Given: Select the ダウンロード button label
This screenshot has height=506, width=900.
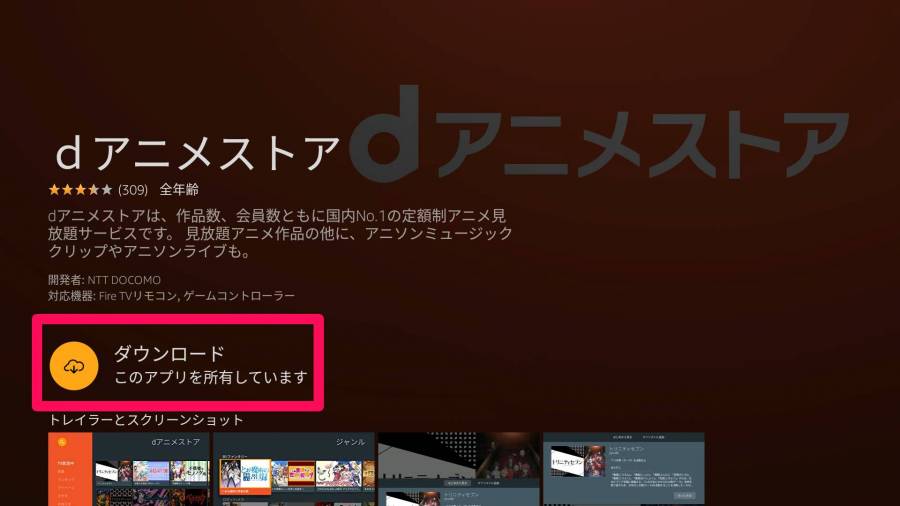Looking at the screenshot, I should click(169, 354).
